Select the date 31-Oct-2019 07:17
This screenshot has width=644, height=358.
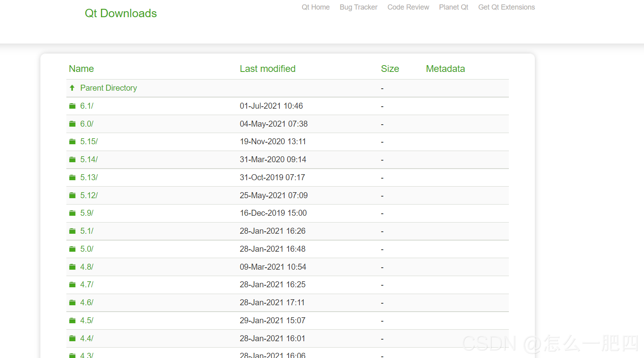click(272, 177)
